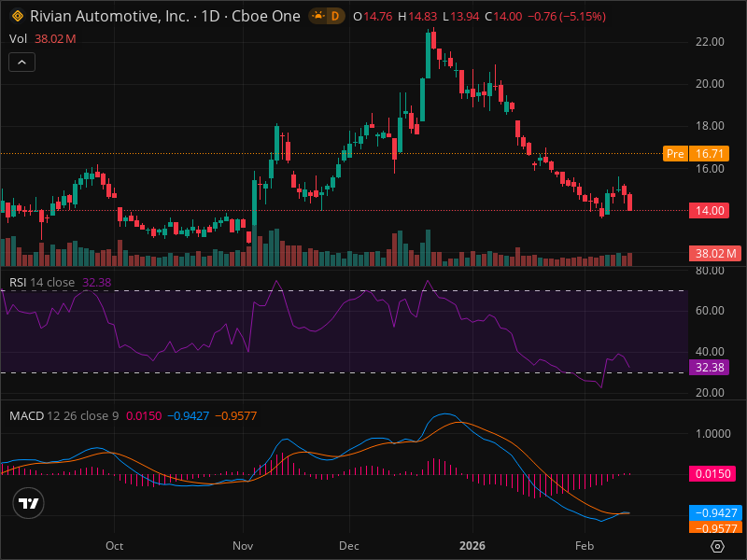Click the Rivian Automotive, Inc. title
Screen dimensions: 747x560
(x=109, y=16)
